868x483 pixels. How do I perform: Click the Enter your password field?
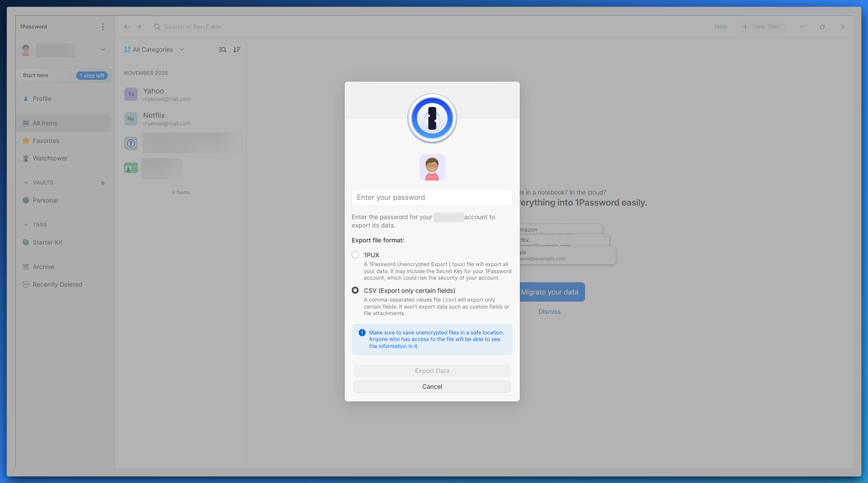[x=432, y=197]
